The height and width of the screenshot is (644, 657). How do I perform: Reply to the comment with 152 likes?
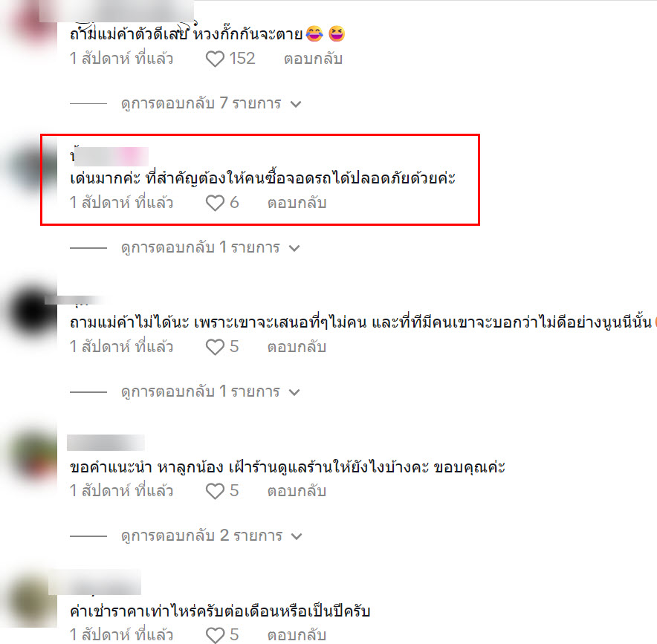pyautogui.click(x=313, y=59)
